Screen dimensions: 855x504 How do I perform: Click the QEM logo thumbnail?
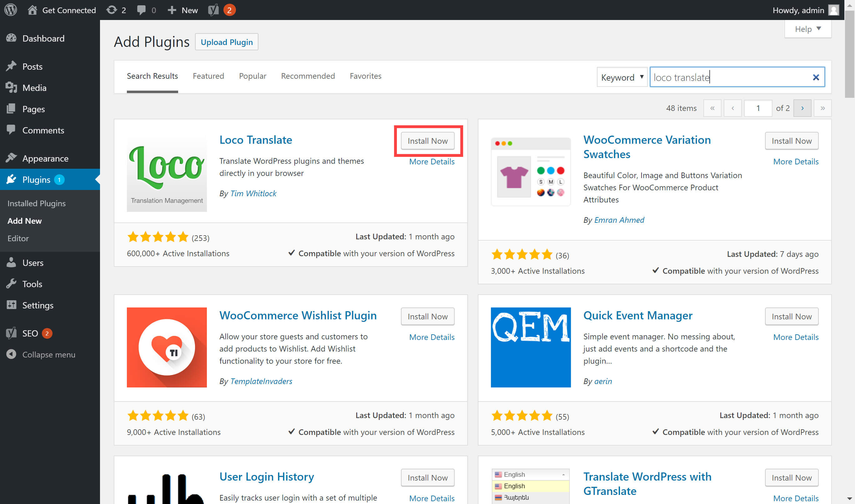[531, 347]
